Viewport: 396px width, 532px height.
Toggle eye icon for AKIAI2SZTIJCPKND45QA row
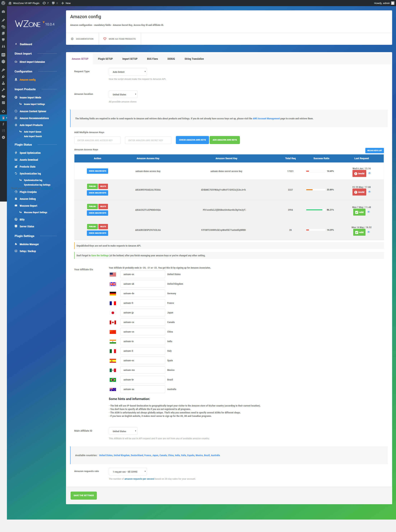369,212
